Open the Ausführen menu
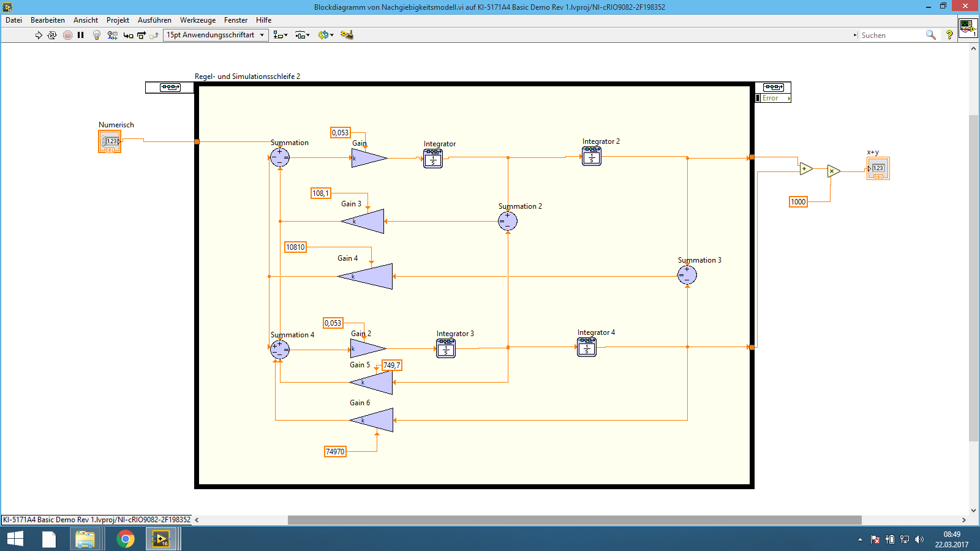 pos(154,20)
